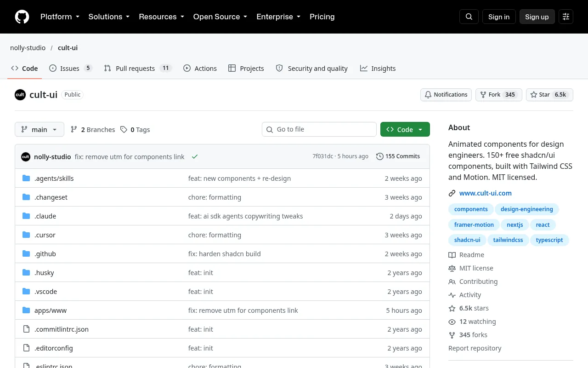View 2 Branches list

[x=93, y=130]
